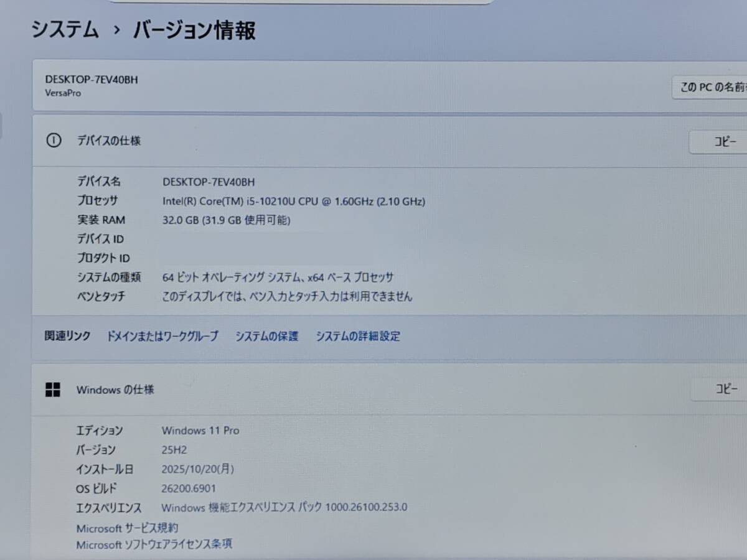The height and width of the screenshot is (560, 747).
Task: Click Windows 機能エクスペリエンス パック value
Action: pyautogui.click(x=284, y=507)
